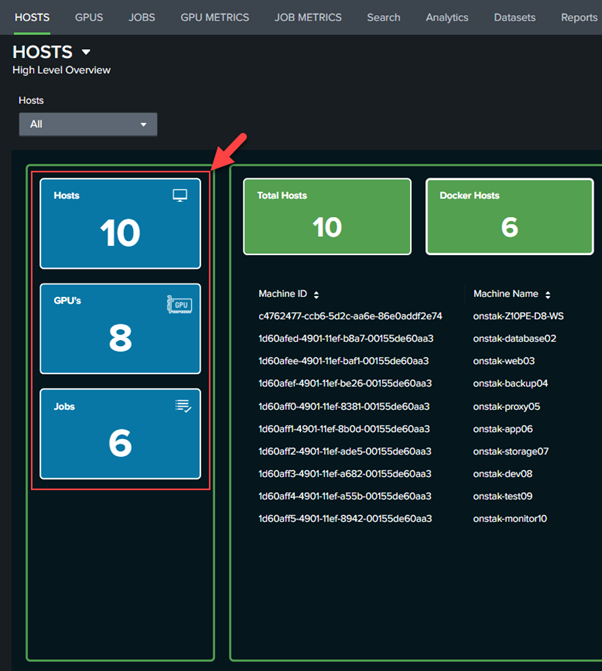Screen dimensions: 602x671
Task: Select the JOB METRICS tab
Action: coord(308,17)
